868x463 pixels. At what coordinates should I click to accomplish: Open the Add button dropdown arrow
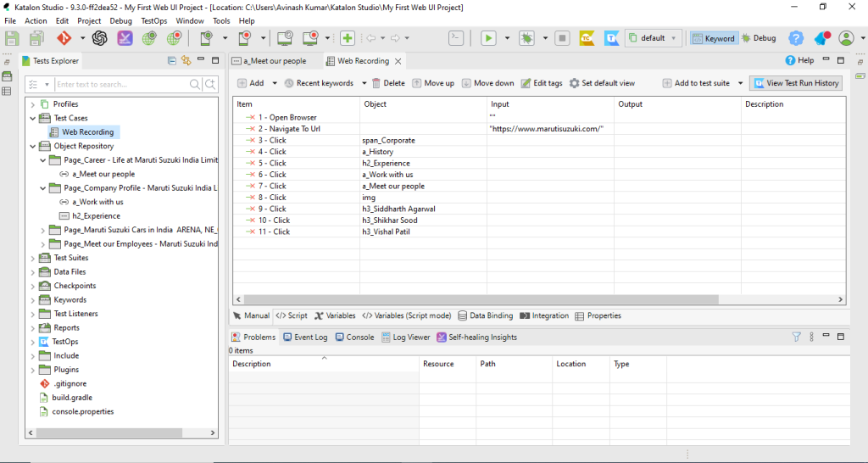[274, 83]
